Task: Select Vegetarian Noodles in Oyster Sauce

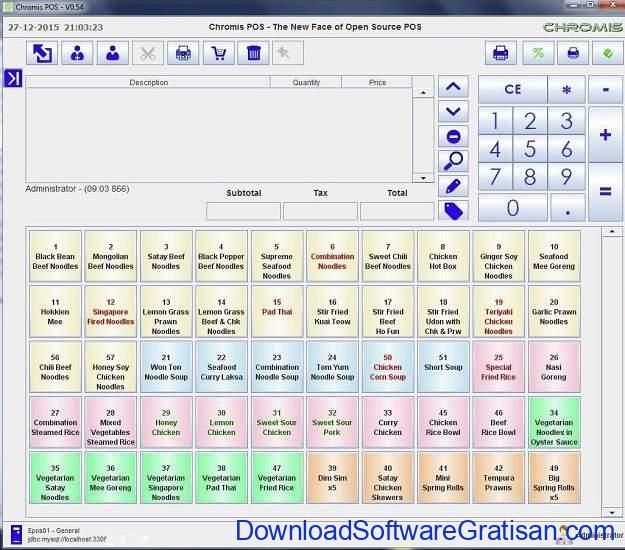Action: coord(554,422)
